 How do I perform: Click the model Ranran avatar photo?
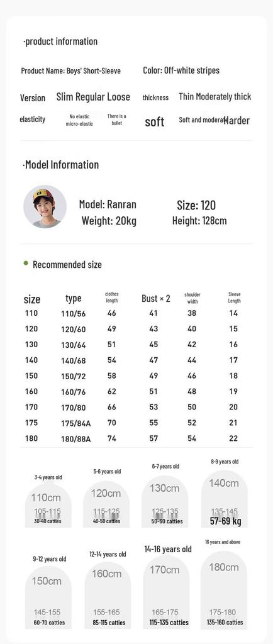pyautogui.click(x=45, y=206)
